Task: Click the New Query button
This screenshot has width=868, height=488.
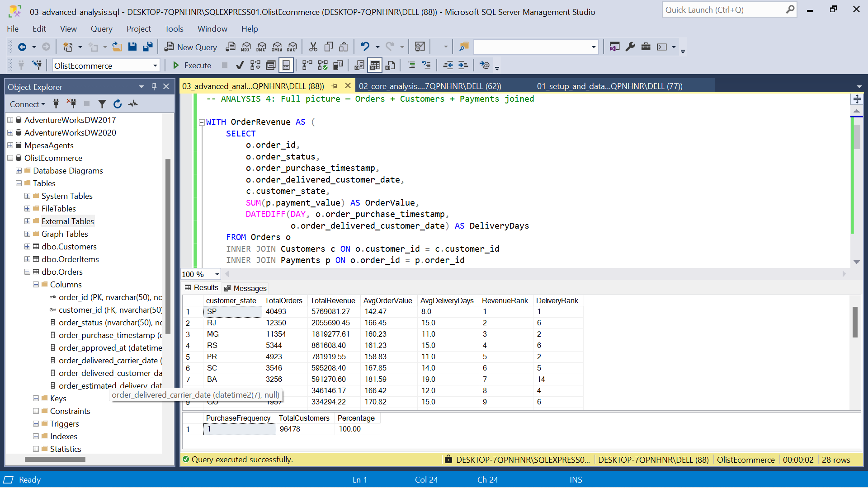Action: click(191, 47)
